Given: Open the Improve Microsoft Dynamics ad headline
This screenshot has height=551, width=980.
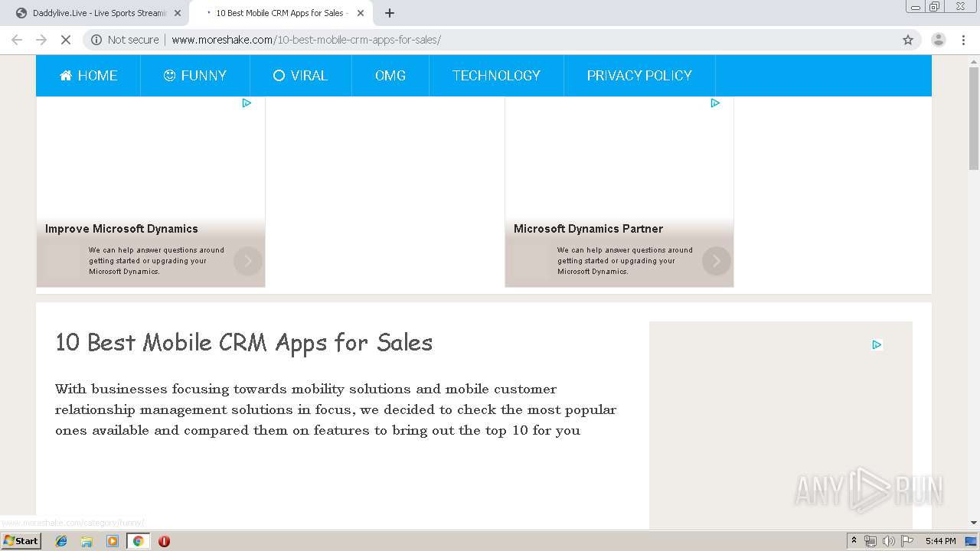Looking at the screenshot, I should point(122,229).
